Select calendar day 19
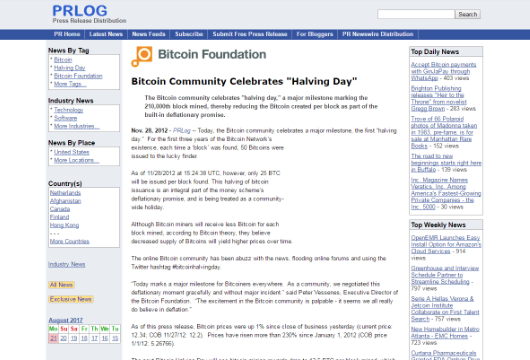The width and height of the screenshot is (530, 360). 74,338
